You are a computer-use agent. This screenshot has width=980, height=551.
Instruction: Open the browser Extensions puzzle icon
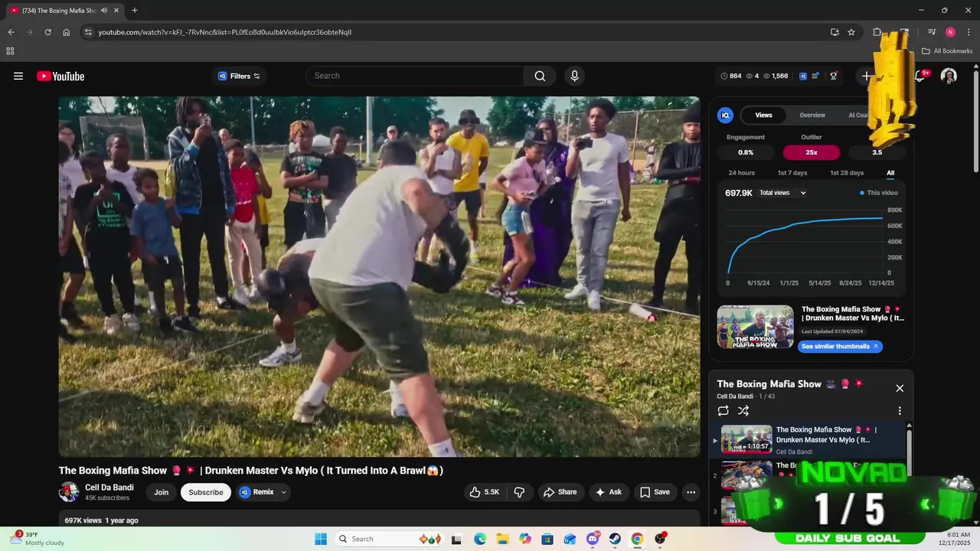(877, 32)
